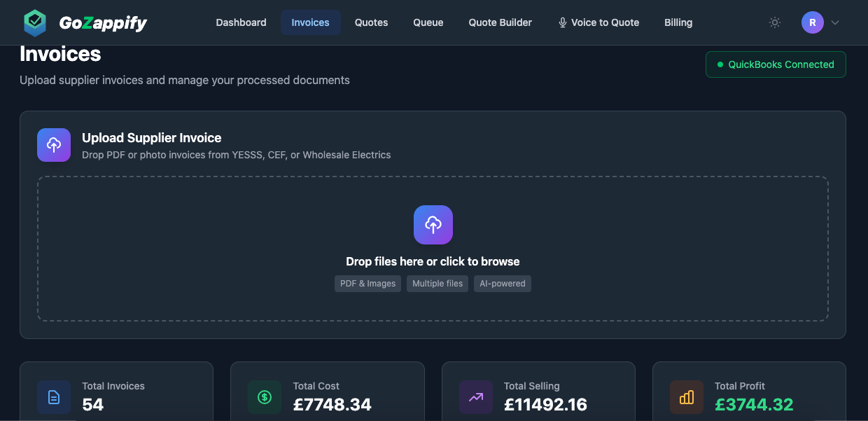This screenshot has height=421, width=868.
Task: Navigate to the Queue section
Action: coord(428,22)
